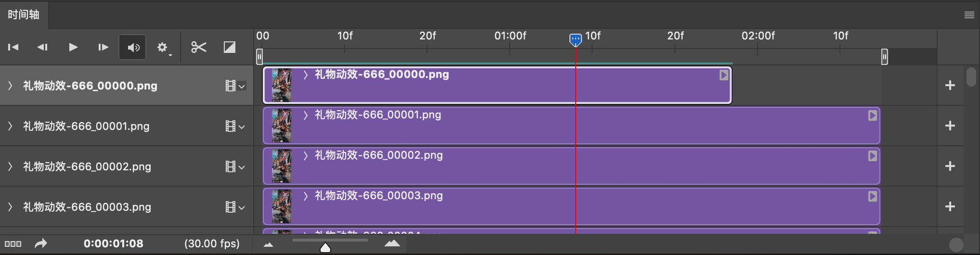Add media to 礼物动效-666_00003.png track
Viewport: 980px width, 255px height.
pos(950,207)
